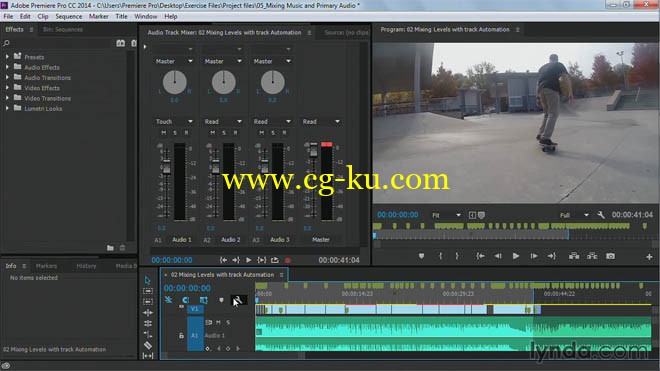Click the Master volume fader
660x371 pixels.
313,150
